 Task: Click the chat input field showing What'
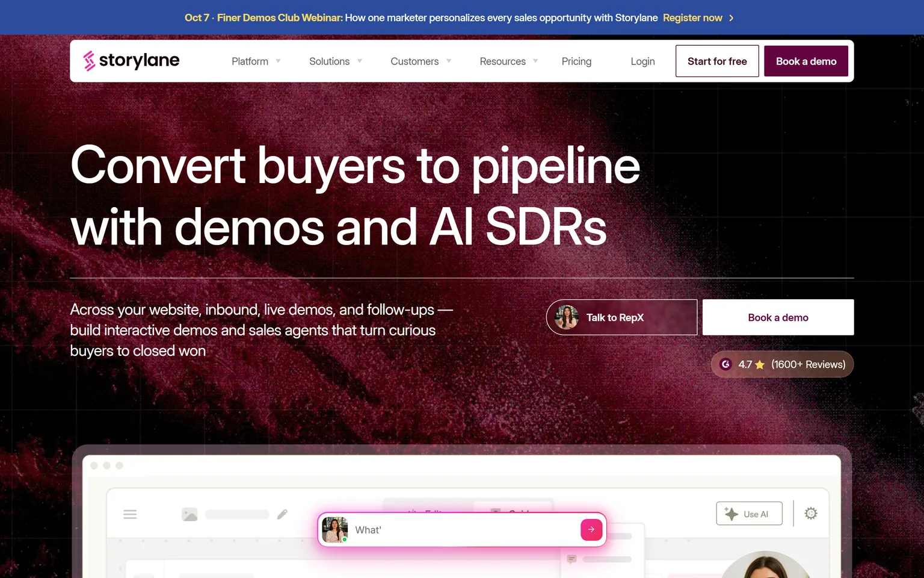click(461, 530)
